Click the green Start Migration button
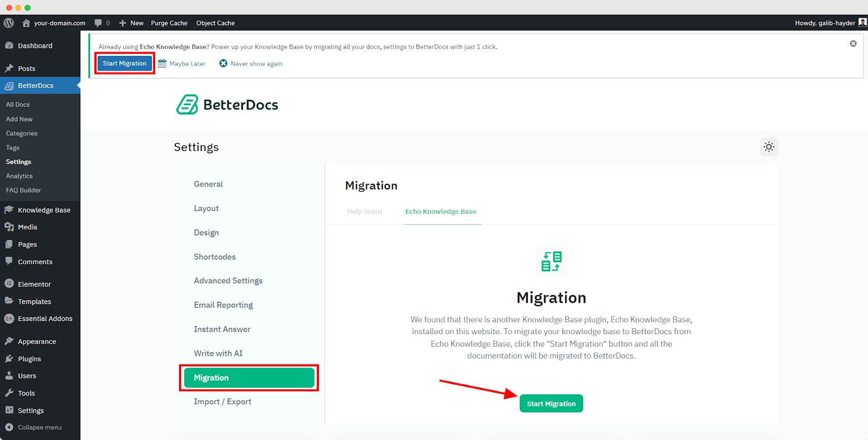 pos(551,404)
